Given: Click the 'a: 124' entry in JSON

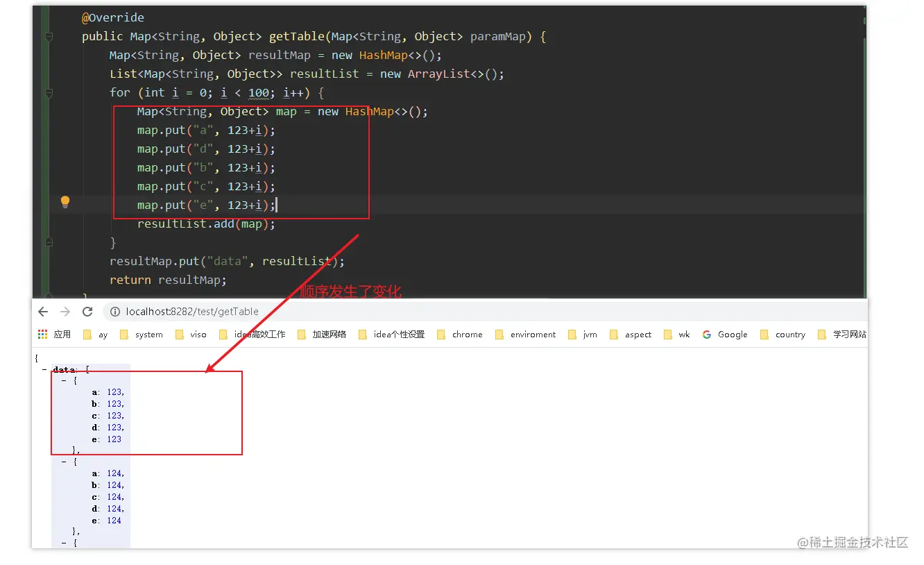Looking at the screenshot, I should (x=108, y=473).
